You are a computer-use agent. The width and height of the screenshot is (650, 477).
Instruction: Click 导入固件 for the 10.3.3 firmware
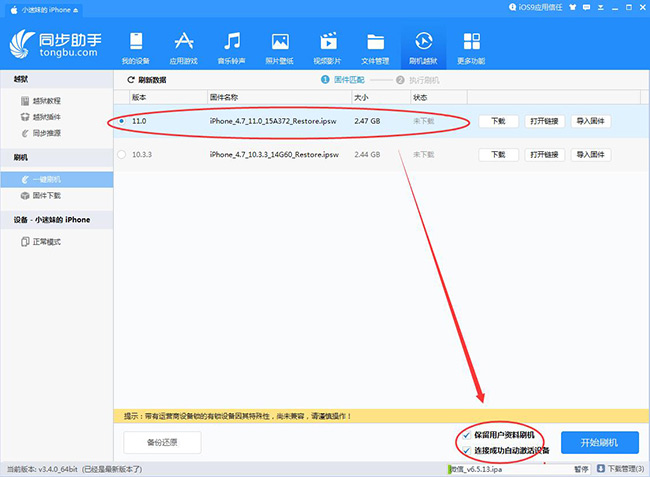590,155
